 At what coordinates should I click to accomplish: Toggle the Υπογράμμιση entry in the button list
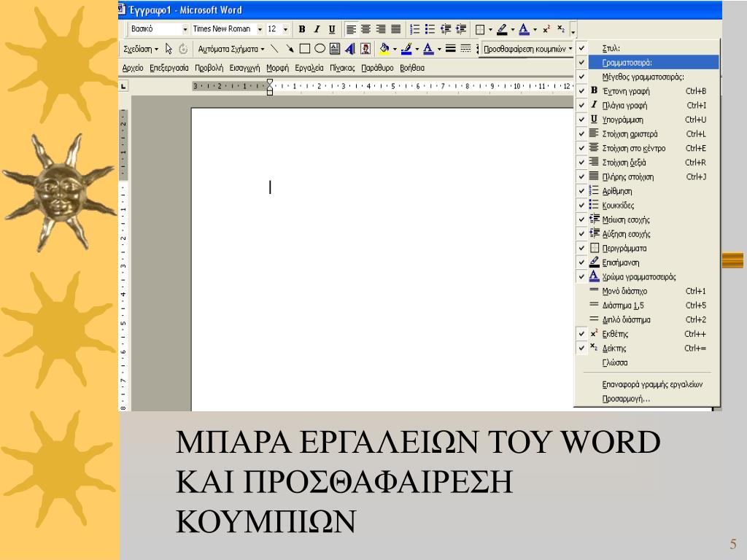point(647,120)
